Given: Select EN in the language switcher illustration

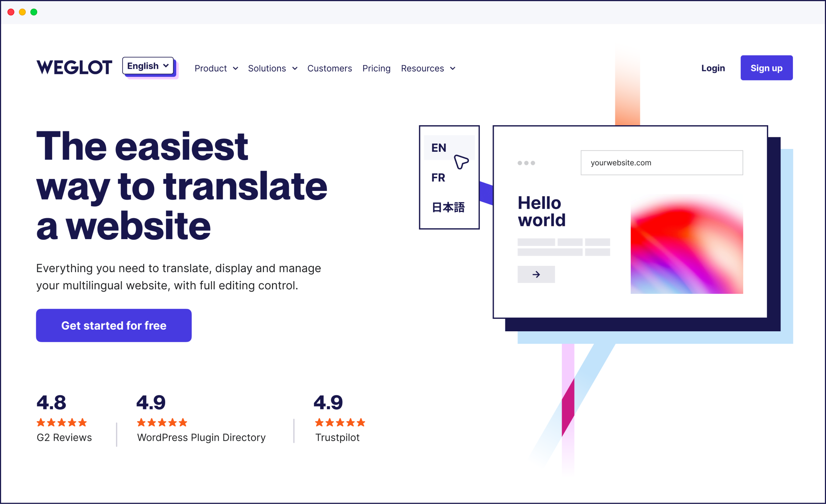Looking at the screenshot, I should [438, 148].
